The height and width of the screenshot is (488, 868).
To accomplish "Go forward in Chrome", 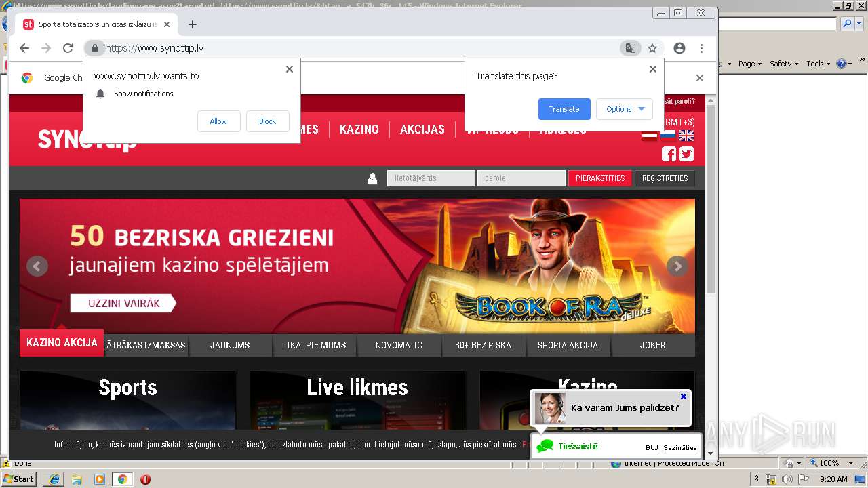I will (x=46, y=48).
